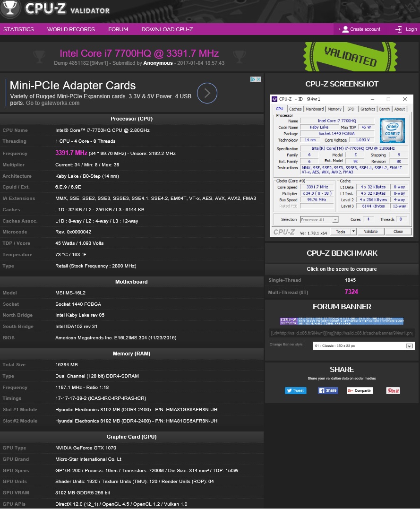Switch to the Memory tab in CPU-Z screenshot

tap(334, 109)
